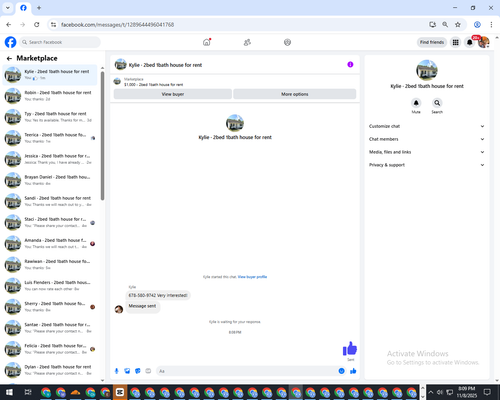Click the Facebook logo to go home
The height and width of the screenshot is (400, 500).
click(10, 42)
